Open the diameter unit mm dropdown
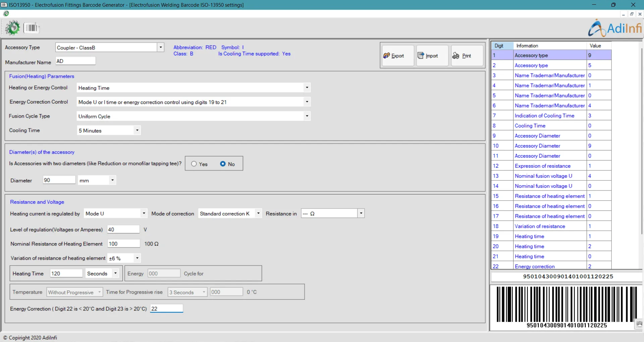 pos(112,180)
